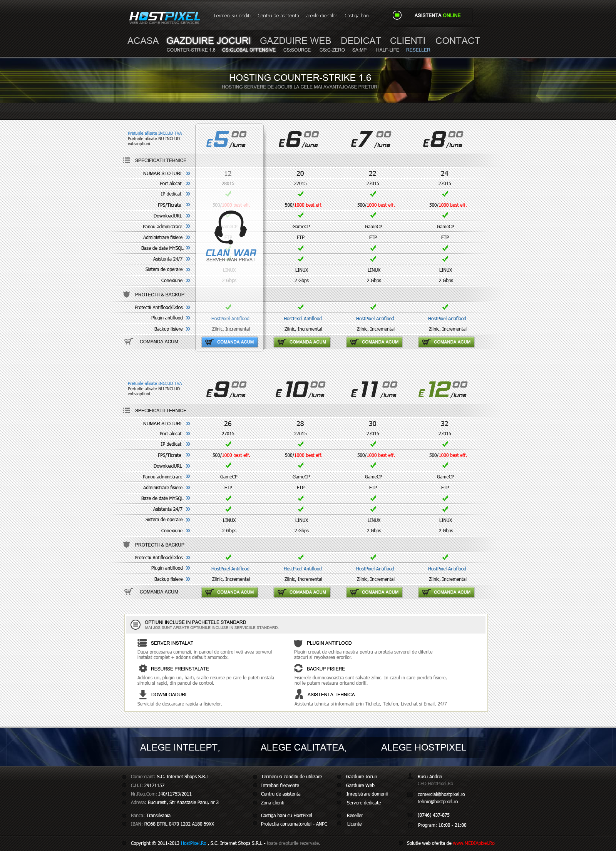The height and width of the screenshot is (851, 616).
Task: Click the Protectii & Backup shield icon in second table
Action: (126, 545)
